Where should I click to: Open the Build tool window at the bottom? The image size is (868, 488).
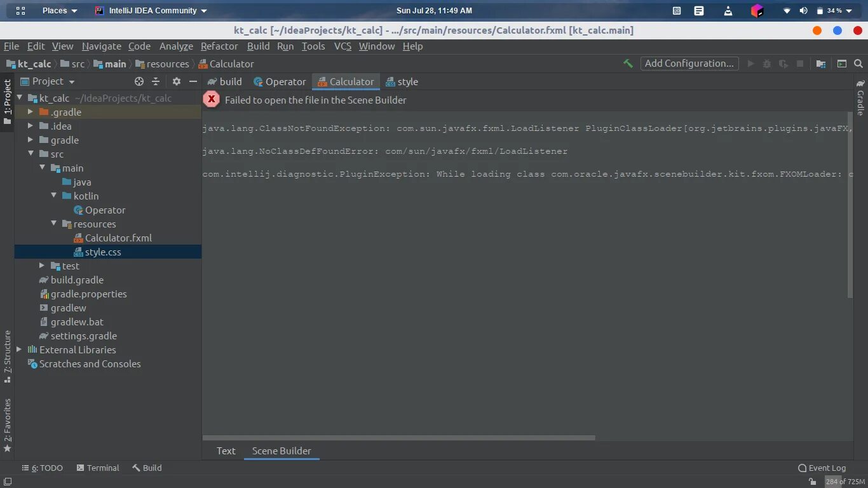147,468
